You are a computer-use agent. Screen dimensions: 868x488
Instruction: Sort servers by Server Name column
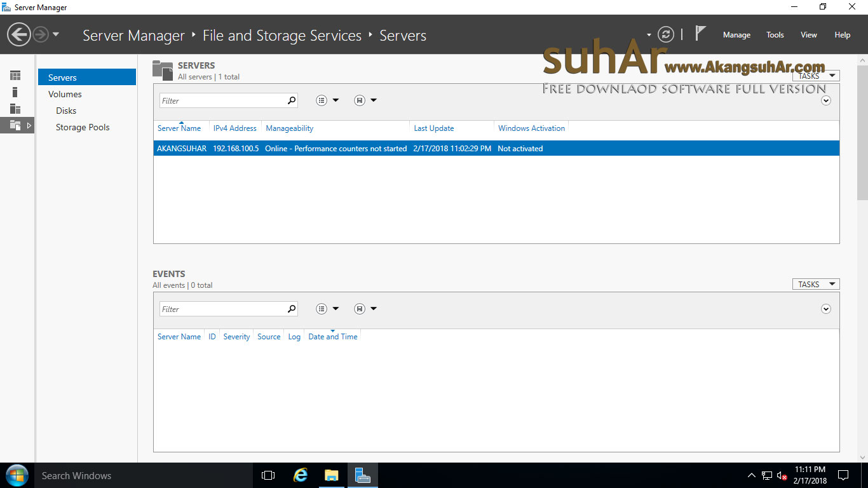[179, 128]
